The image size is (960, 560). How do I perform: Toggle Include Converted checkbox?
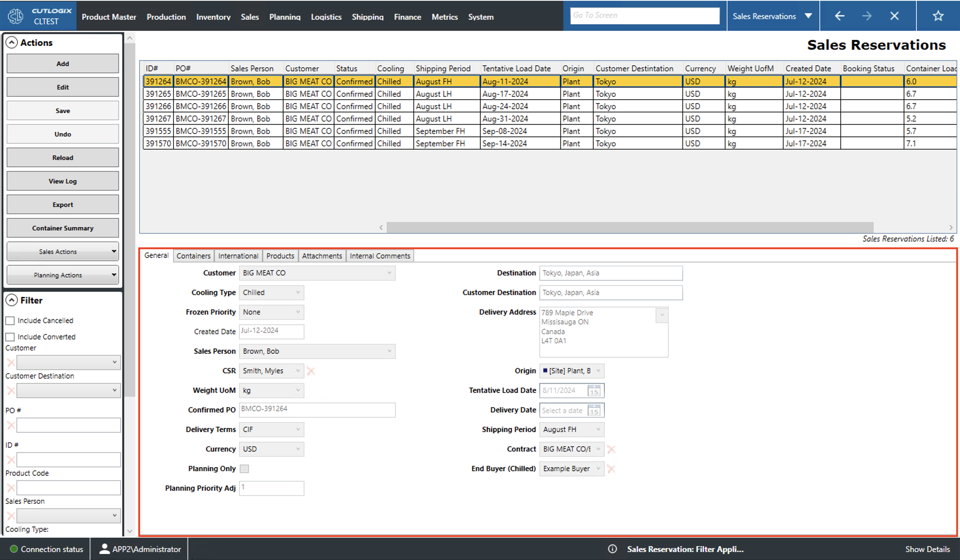pos(10,337)
